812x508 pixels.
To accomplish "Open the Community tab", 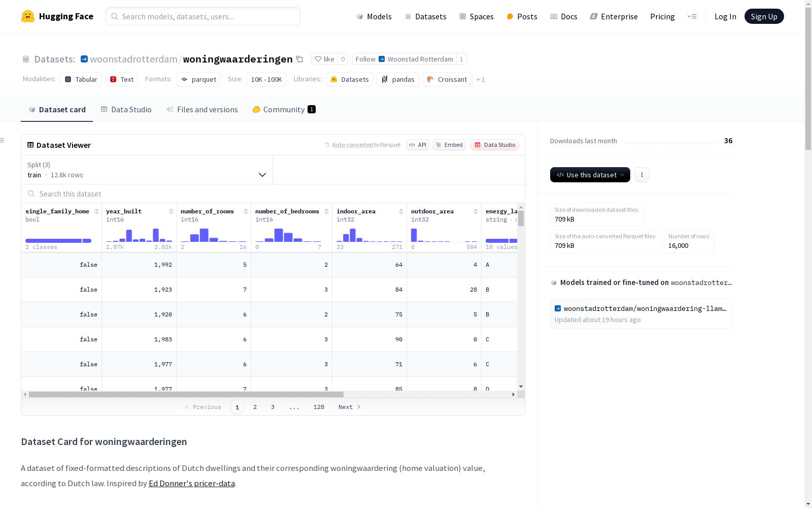I will coord(284,110).
